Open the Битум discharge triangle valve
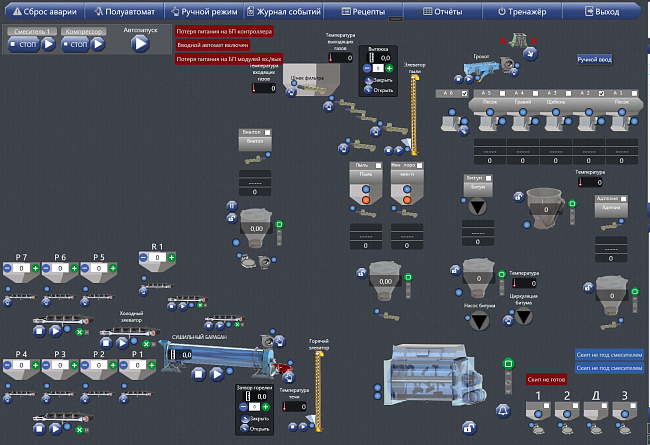Viewport: 650px width, 445px height. (477, 206)
